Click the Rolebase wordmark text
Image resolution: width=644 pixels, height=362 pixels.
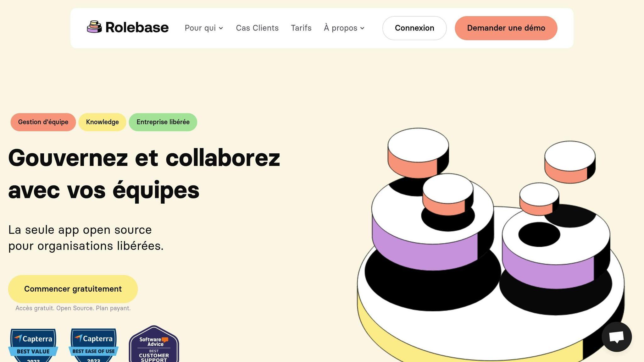click(137, 27)
